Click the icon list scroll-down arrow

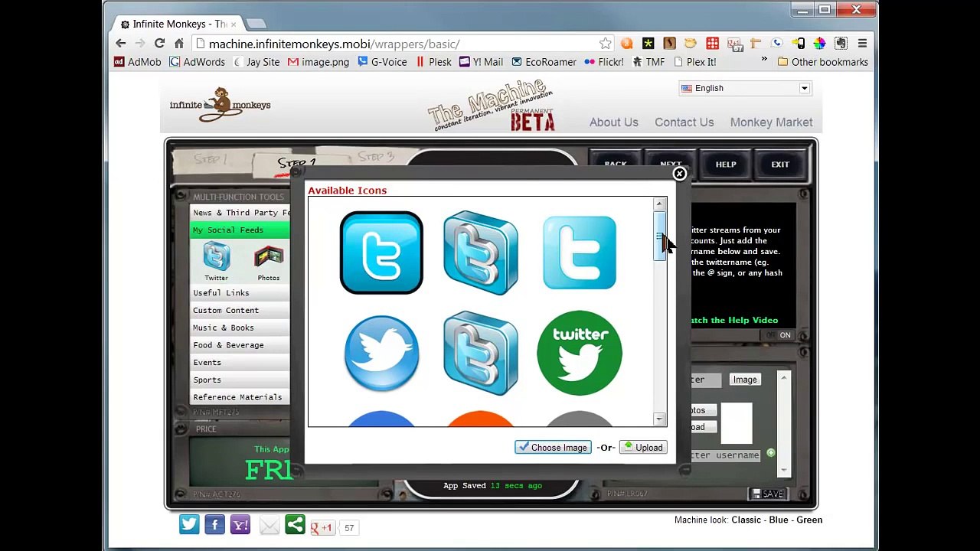coord(659,419)
